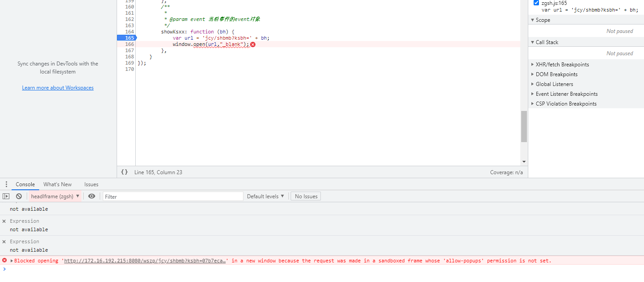This screenshot has height=282, width=644.
Task: Show the console sidebar panel icon
Action: (6, 196)
